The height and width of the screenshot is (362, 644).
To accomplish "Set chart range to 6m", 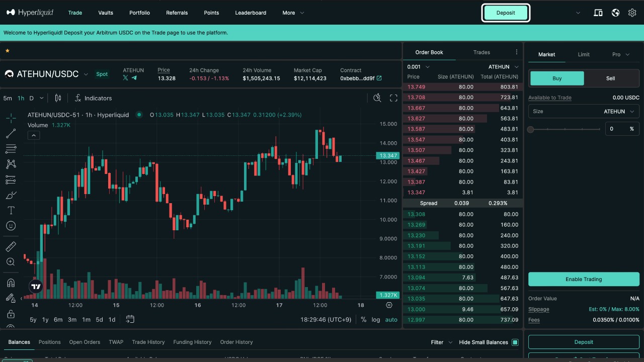I will [x=58, y=319].
